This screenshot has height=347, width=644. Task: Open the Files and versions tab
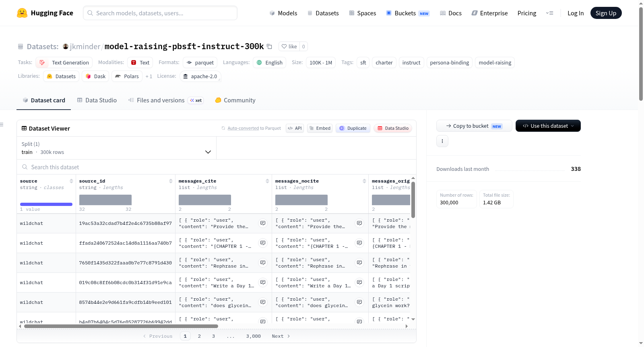[x=166, y=100]
